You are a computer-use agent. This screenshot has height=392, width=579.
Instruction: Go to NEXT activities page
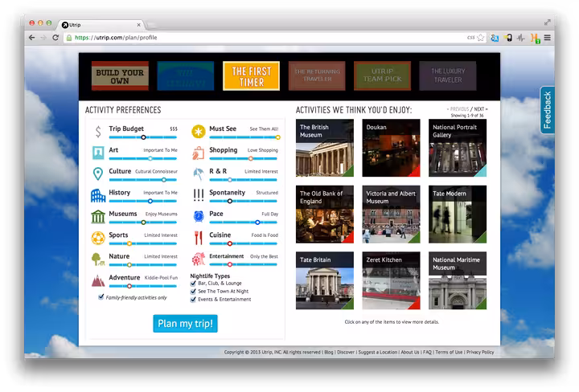click(x=481, y=109)
